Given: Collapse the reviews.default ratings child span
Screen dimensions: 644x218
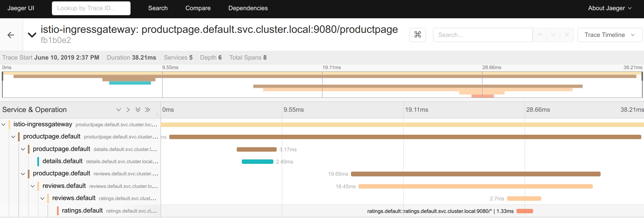Looking at the screenshot, I should (x=42, y=198).
